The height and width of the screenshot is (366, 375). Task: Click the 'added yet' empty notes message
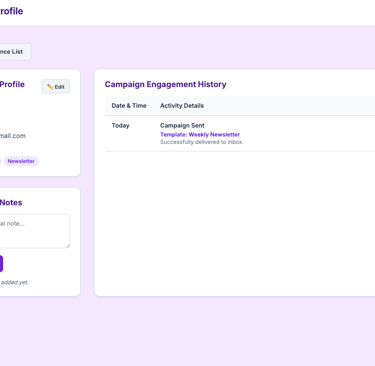pyautogui.click(x=14, y=282)
